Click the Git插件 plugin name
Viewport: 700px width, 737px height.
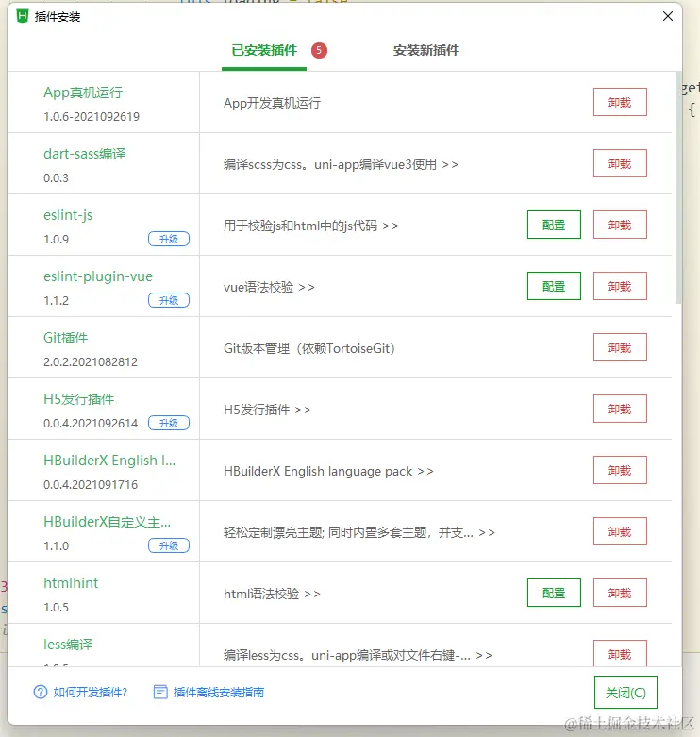(66, 338)
